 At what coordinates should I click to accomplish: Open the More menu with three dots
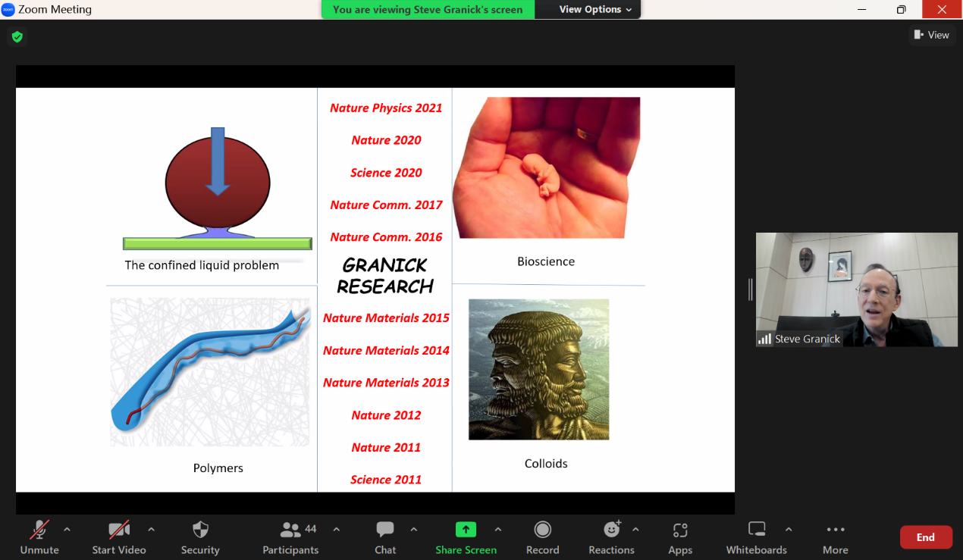(835, 537)
